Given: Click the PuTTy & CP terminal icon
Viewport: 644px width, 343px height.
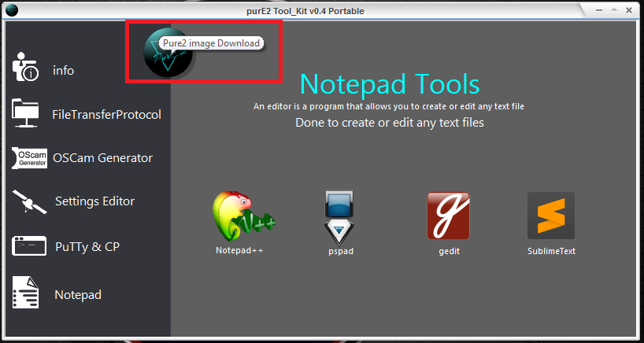Looking at the screenshot, I should (x=29, y=246).
